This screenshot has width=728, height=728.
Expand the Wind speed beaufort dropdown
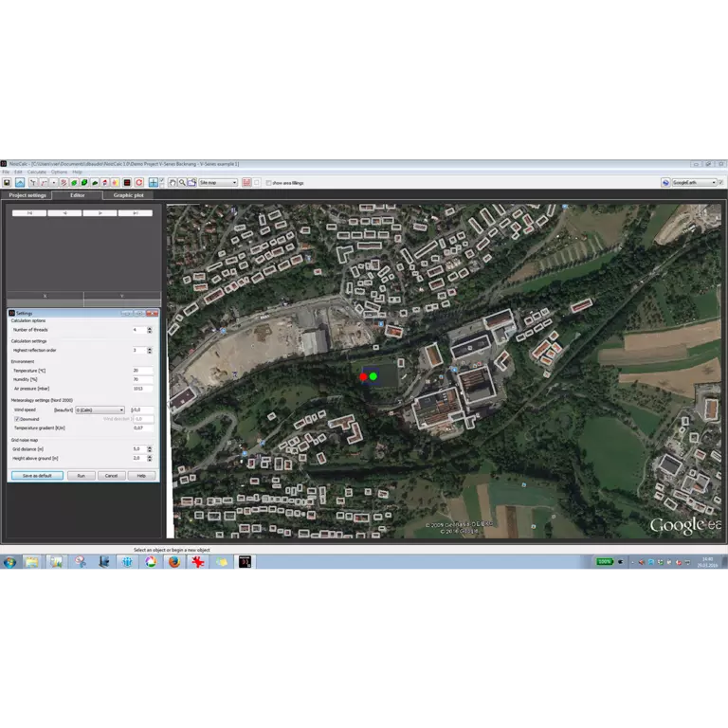(x=100, y=410)
